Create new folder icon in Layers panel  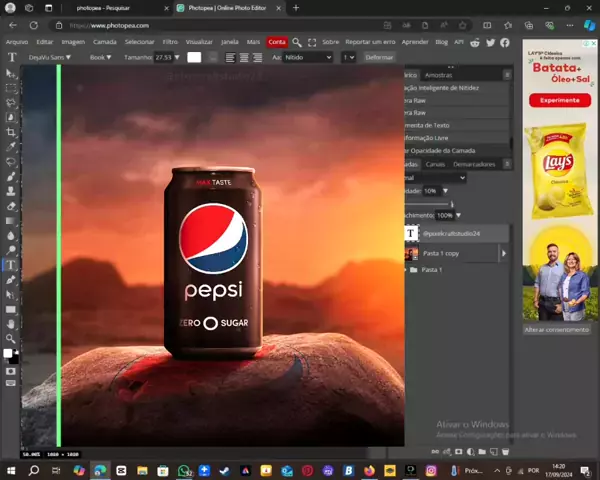[482, 452]
